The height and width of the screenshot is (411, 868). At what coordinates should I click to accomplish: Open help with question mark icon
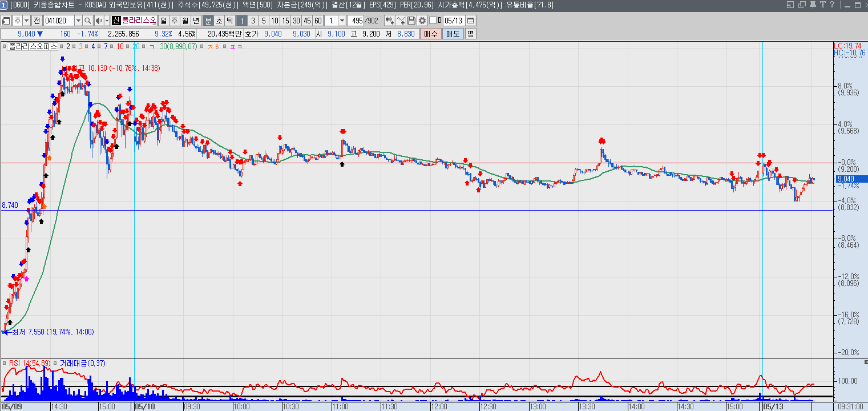832,5
